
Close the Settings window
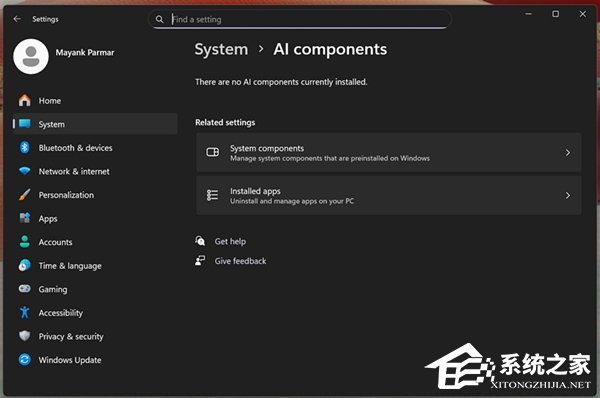click(582, 14)
